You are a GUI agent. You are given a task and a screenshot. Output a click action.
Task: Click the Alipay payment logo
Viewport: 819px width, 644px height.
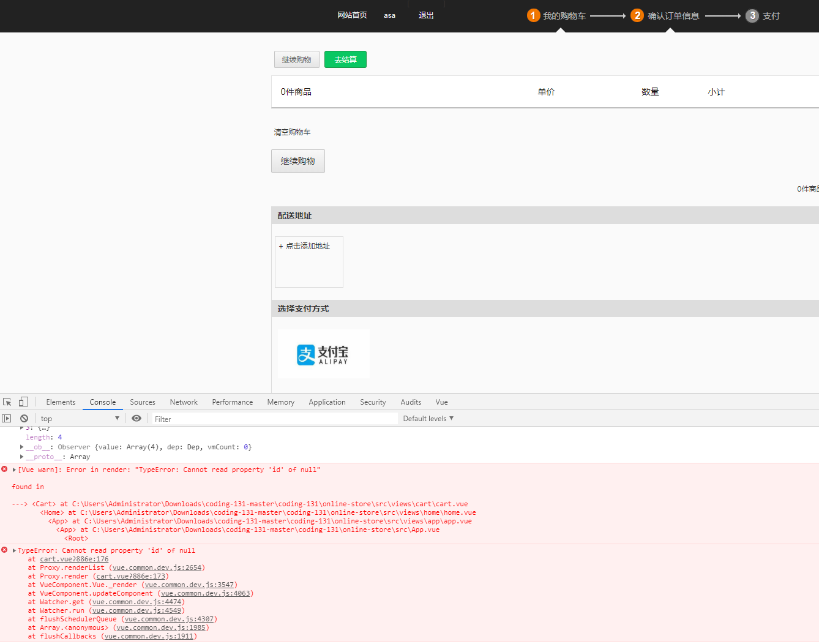pyautogui.click(x=323, y=354)
